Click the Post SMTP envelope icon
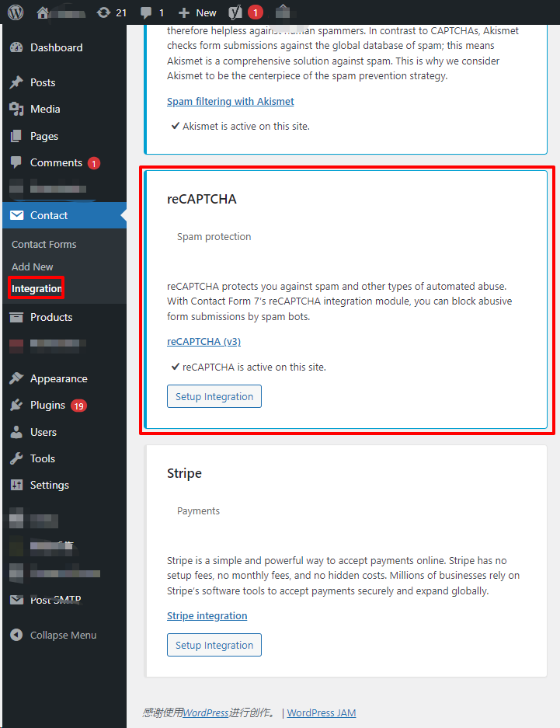This screenshot has width=560, height=728. click(x=17, y=600)
